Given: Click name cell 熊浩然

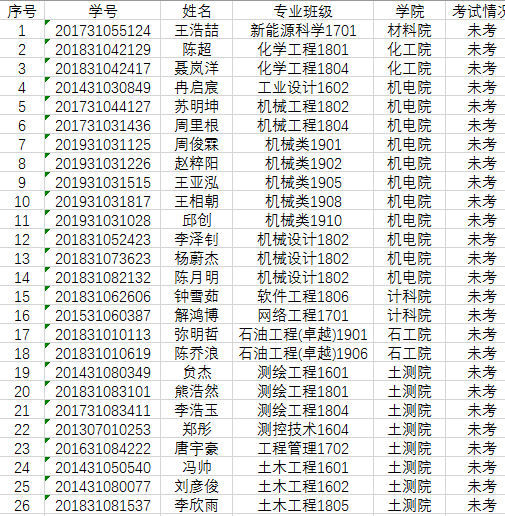Looking at the screenshot, I should point(196,390).
